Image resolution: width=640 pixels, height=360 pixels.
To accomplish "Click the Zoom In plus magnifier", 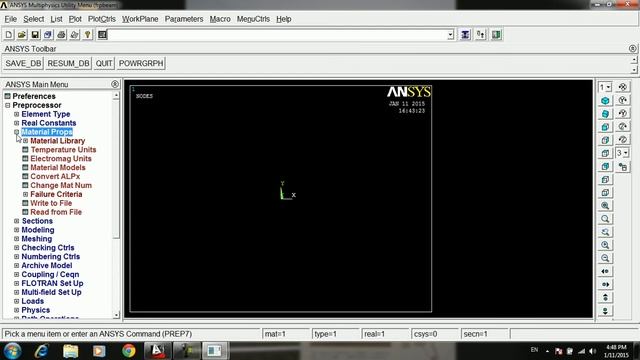I will tap(605, 245).
